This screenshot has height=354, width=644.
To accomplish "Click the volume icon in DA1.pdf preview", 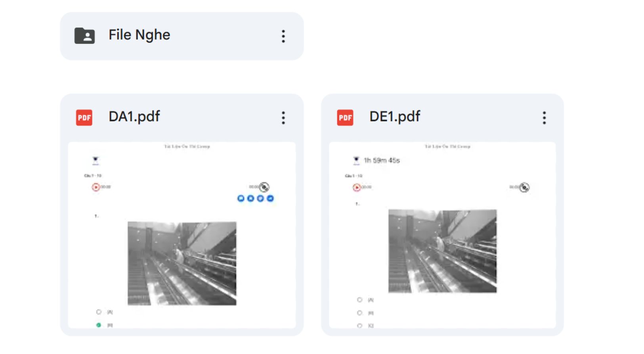I will pos(264,187).
